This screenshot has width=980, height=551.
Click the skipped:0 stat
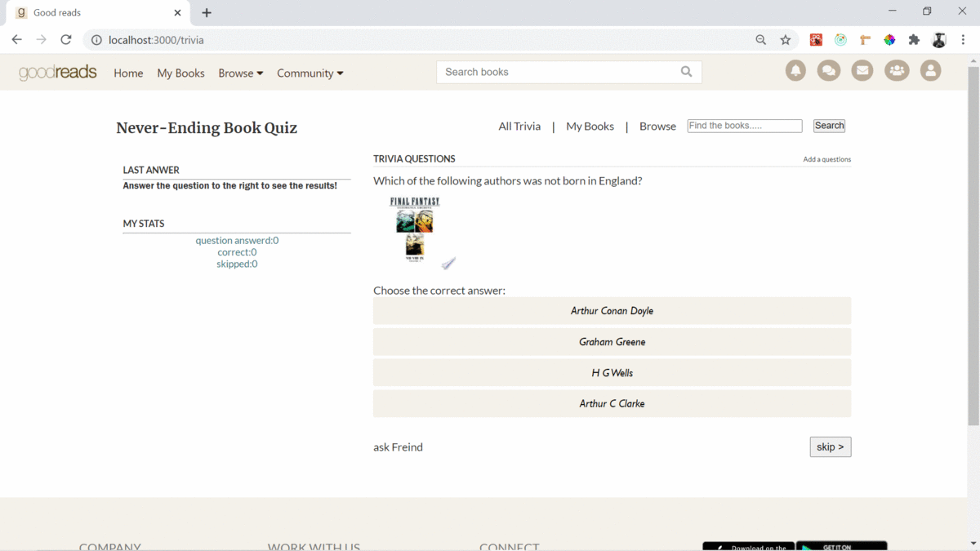pyautogui.click(x=237, y=264)
